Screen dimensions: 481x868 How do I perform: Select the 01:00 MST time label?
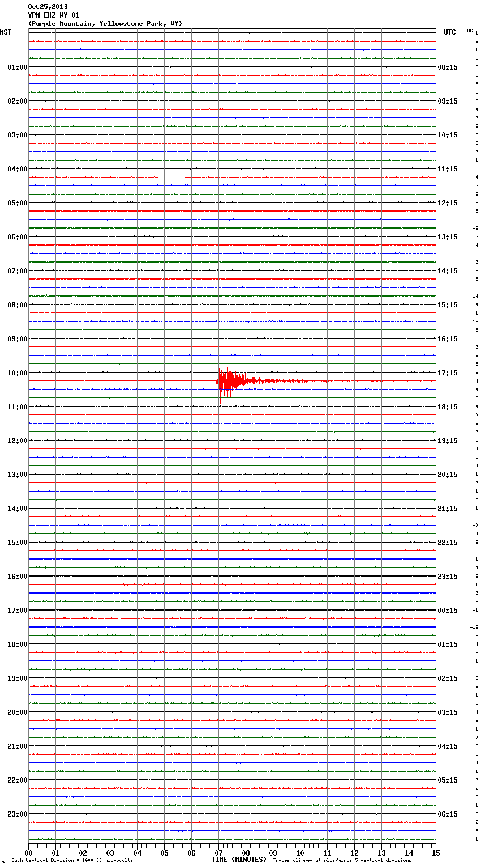pyautogui.click(x=17, y=67)
